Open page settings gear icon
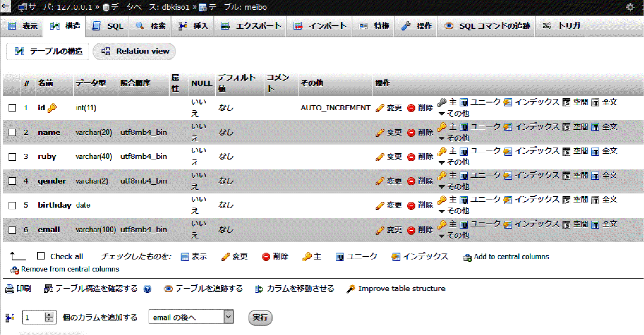The image size is (644, 335). click(x=630, y=7)
